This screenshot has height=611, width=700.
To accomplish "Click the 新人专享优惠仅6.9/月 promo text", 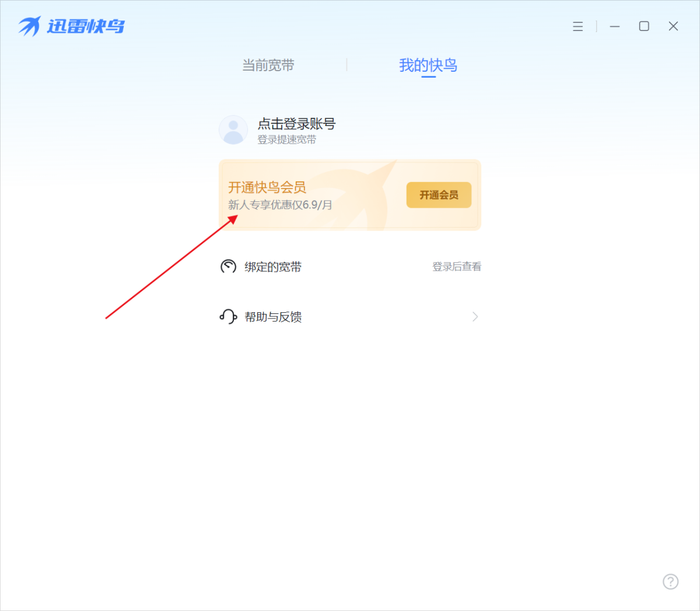I will point(280,205).
